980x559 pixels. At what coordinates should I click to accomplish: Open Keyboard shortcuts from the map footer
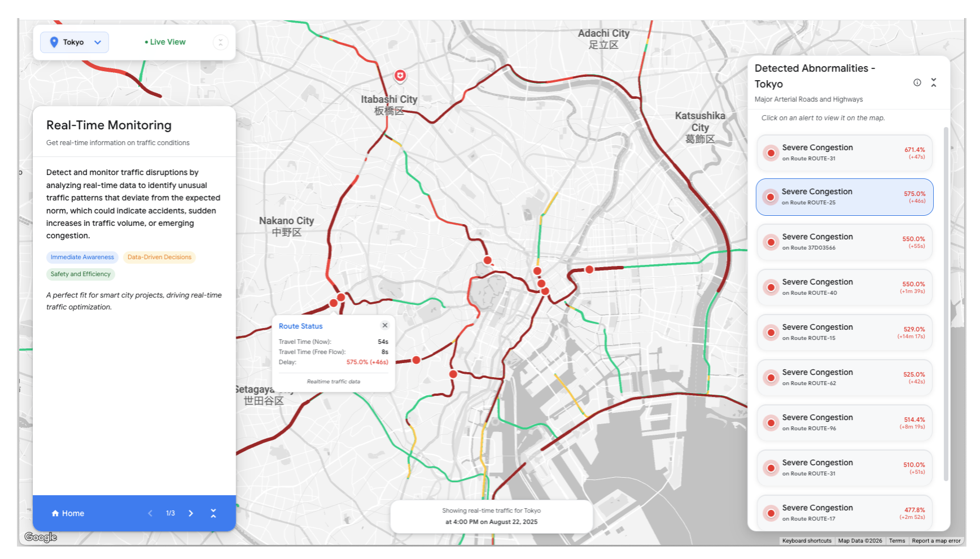pyautogui.click(x=806, y=540)
